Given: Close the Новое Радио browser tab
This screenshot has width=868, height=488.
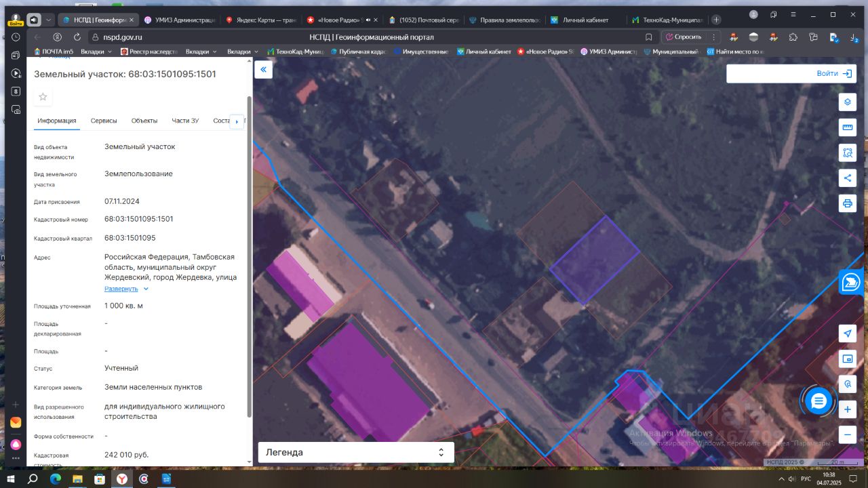Looking at the screenshot, I should 375,20.
